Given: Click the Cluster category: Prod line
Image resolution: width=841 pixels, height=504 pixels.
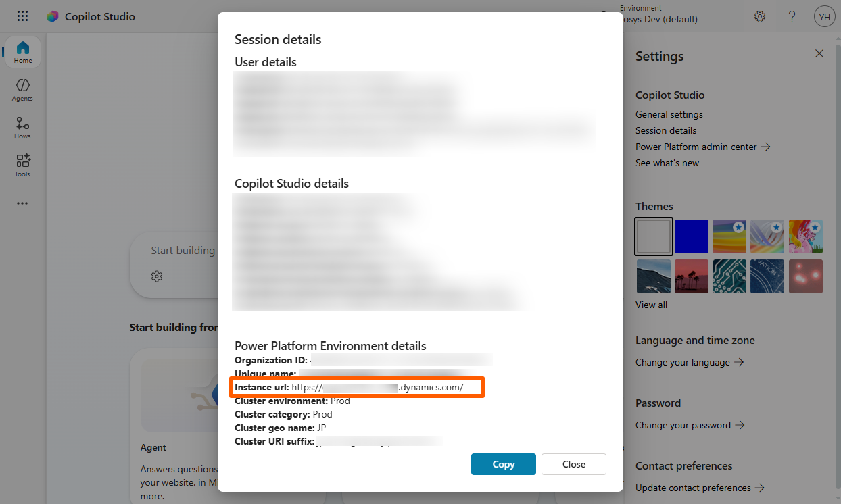Looking at the screenshot, I should point(283,414).
